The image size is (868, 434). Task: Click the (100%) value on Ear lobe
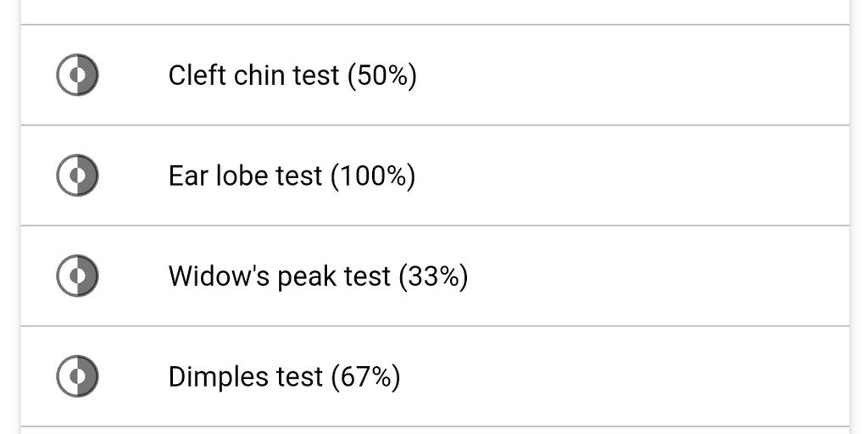pos(373,176)
